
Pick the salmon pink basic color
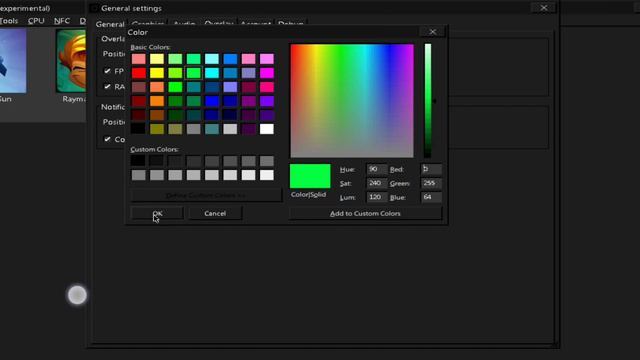138,59
